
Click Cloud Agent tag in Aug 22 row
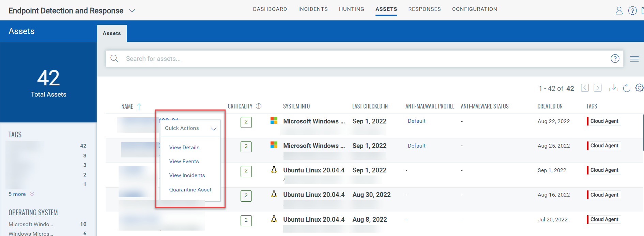[x=604, y=121]
